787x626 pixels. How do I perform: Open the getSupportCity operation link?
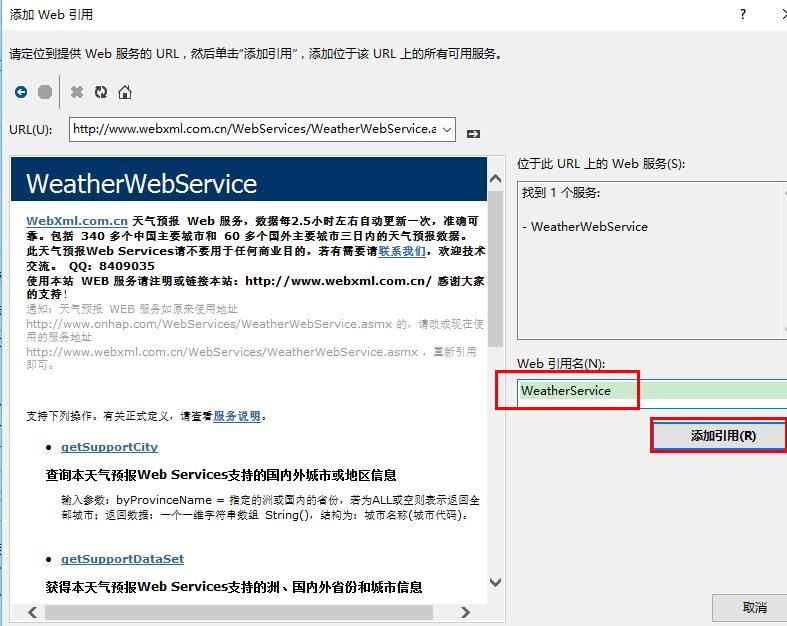point(109,447)
